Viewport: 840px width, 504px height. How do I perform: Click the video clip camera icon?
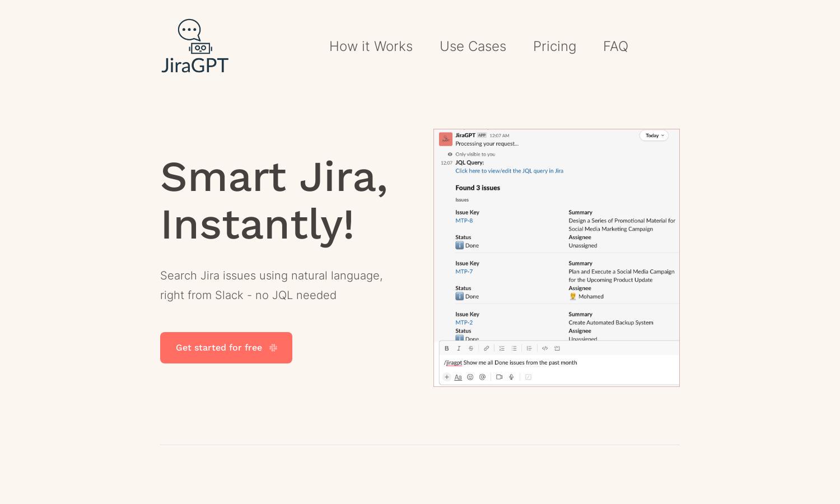click(x=499, y=377)
